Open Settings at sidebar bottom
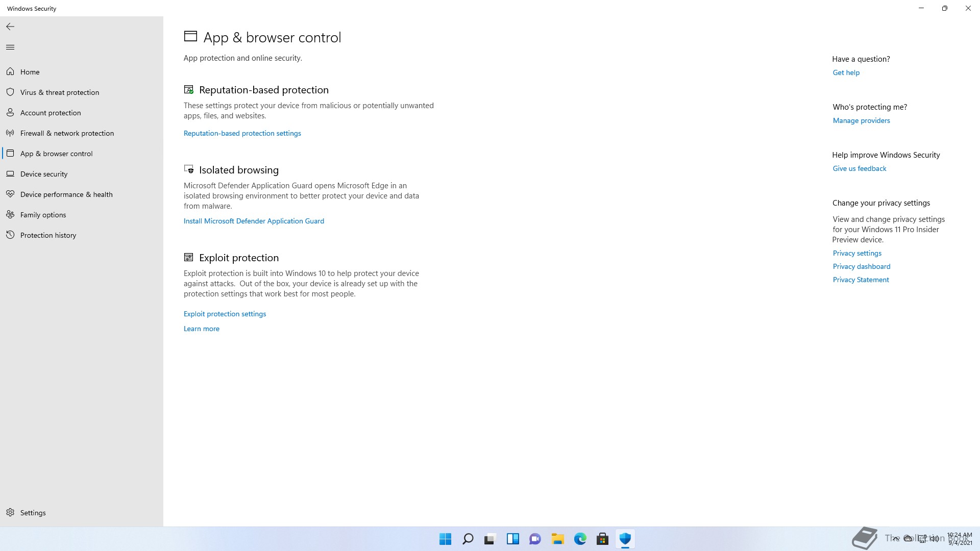The height and width of the screenshot is (551, 980). coord(82,513)
